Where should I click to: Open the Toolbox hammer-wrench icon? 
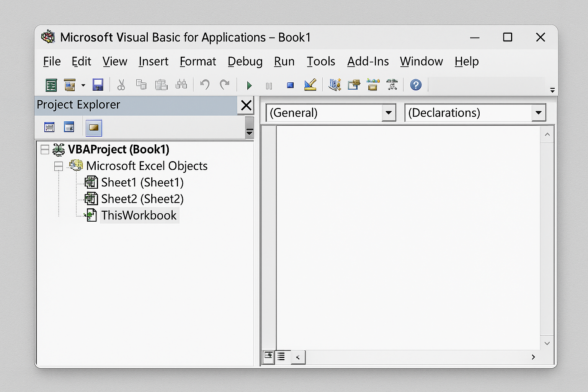pos(392,85)
